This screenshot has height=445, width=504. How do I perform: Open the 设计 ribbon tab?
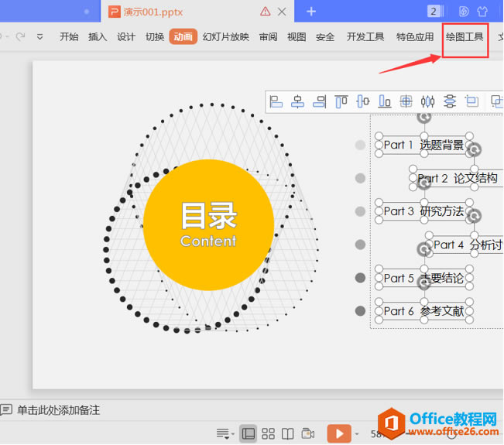tap(126, 37)
